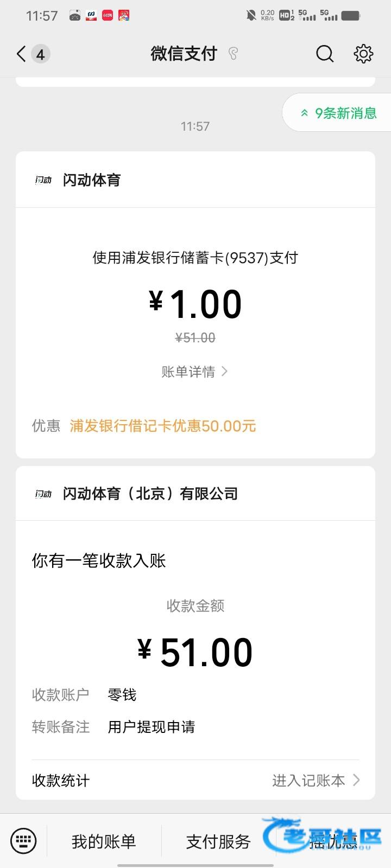Tap 闪动体育 logo in receipt card

coord(43,494)
